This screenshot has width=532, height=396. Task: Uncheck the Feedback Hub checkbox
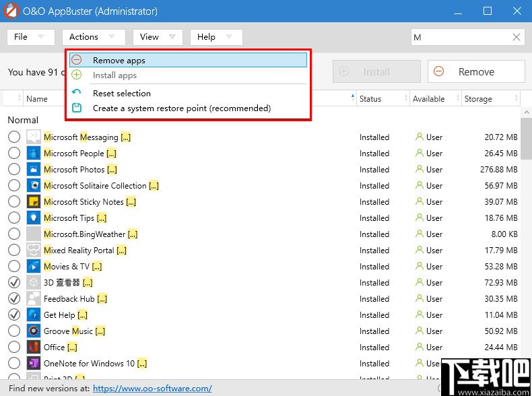click(14, 298)
